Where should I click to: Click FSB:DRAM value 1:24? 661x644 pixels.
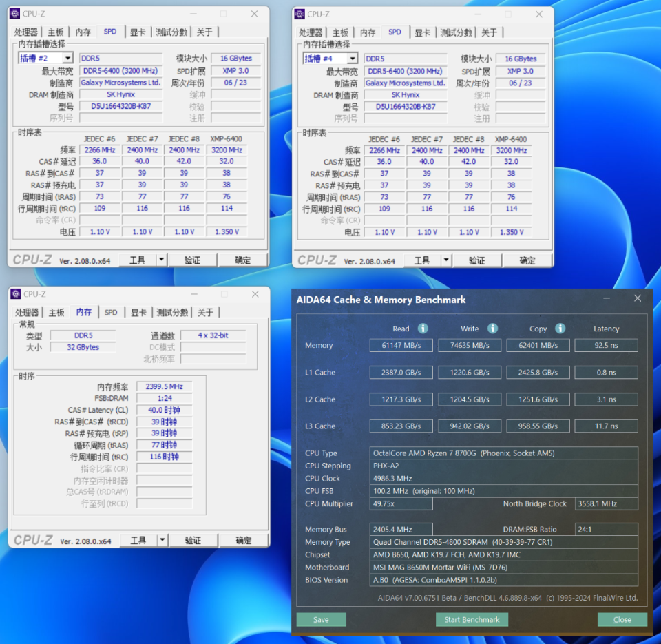[x=165, y=398]
